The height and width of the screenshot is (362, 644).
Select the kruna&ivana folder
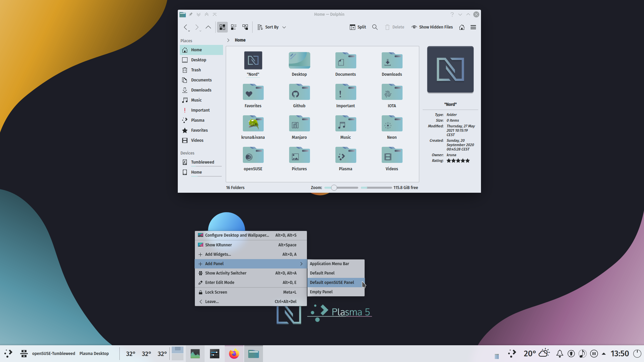point(253,127)
